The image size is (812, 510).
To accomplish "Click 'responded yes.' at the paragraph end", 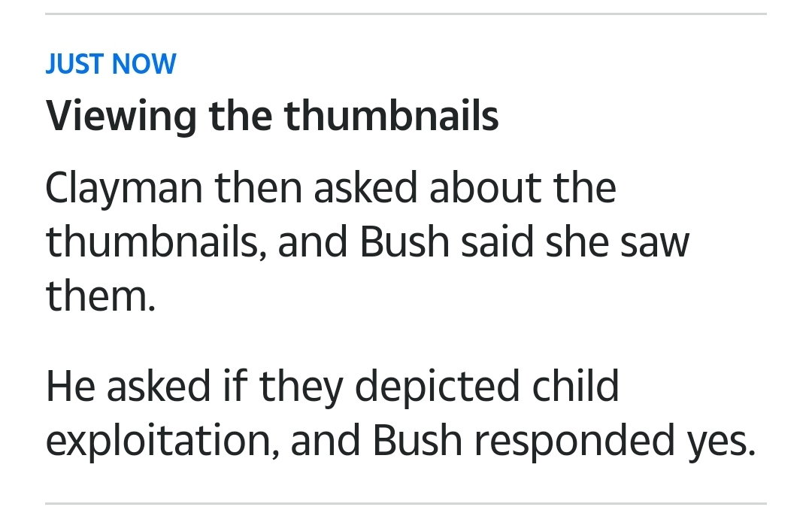I will pos(615,441).
